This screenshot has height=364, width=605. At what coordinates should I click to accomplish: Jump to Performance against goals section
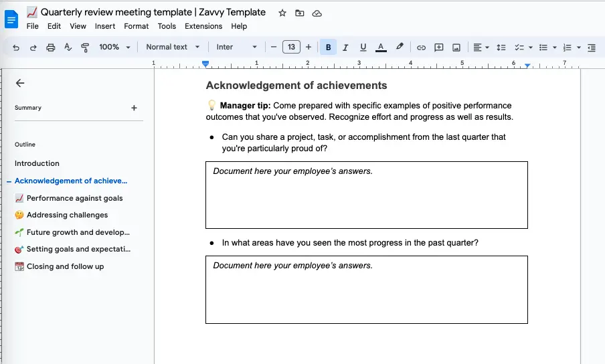click(x=69, y=198)
